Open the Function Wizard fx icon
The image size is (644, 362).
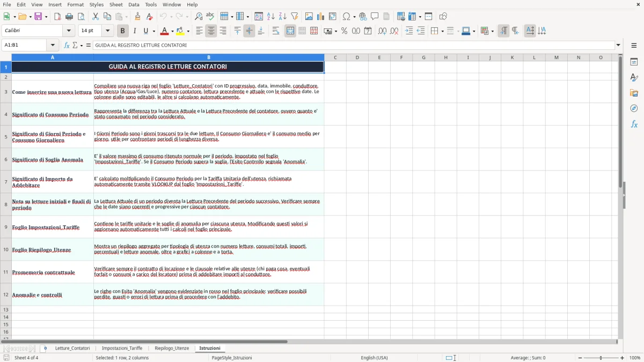click(x=67, y=45)
